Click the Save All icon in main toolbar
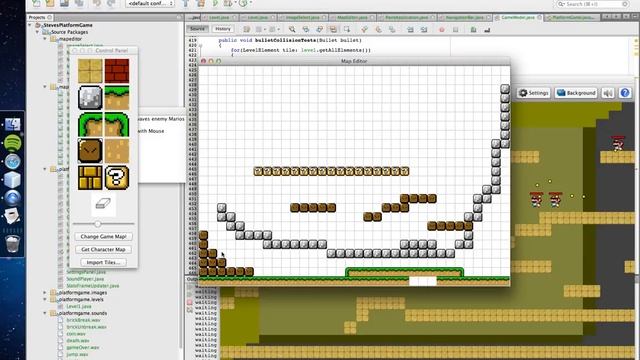This screenshot has width=640, height=360. [x=79, y=3]
